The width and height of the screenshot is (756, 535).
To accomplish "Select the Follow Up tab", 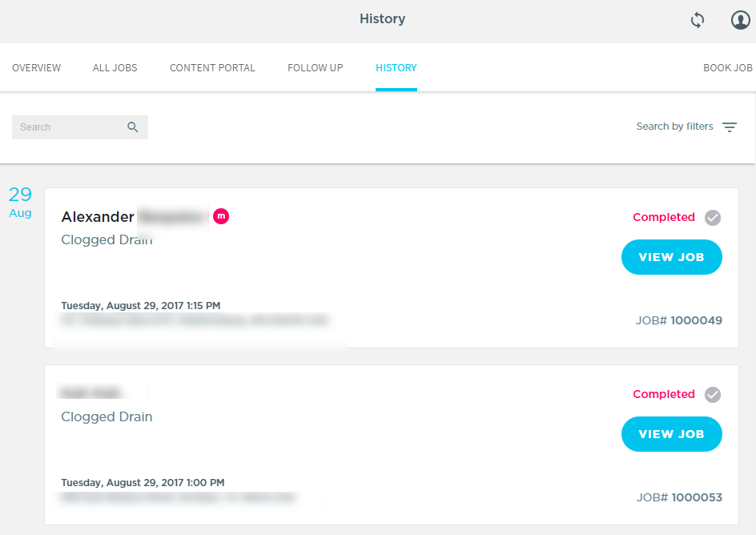I will [x=316, y=68].
